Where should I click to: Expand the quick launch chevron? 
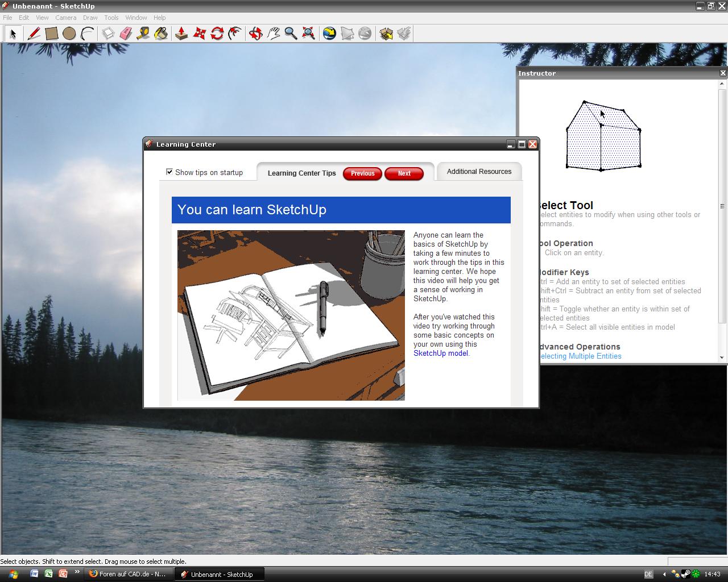click(77, 572)
